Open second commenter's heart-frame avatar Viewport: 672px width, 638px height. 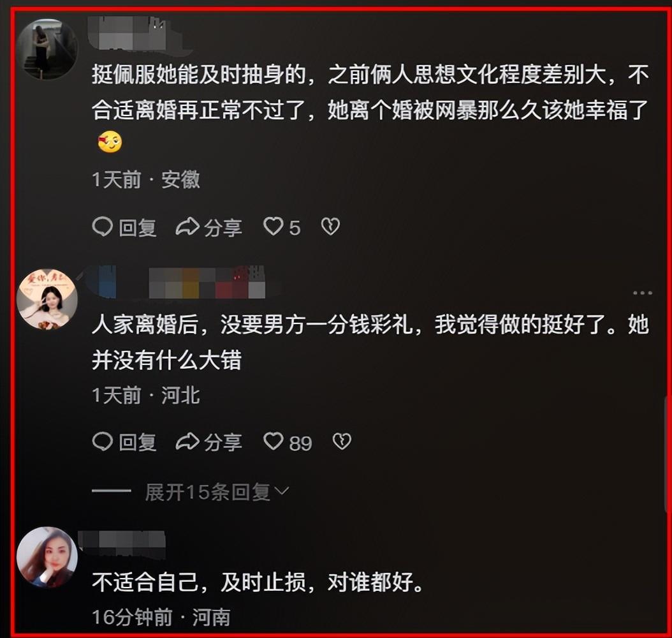(x=47, y=299)
